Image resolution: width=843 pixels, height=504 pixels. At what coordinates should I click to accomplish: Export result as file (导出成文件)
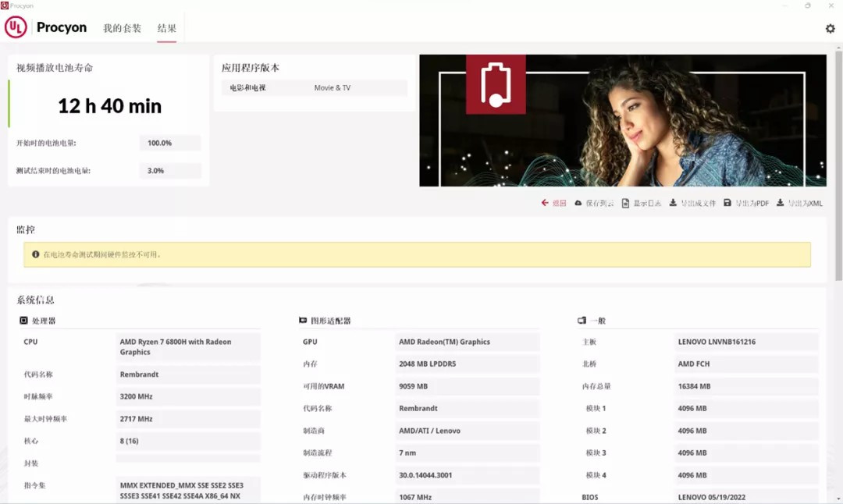click(x=692, y=203)
